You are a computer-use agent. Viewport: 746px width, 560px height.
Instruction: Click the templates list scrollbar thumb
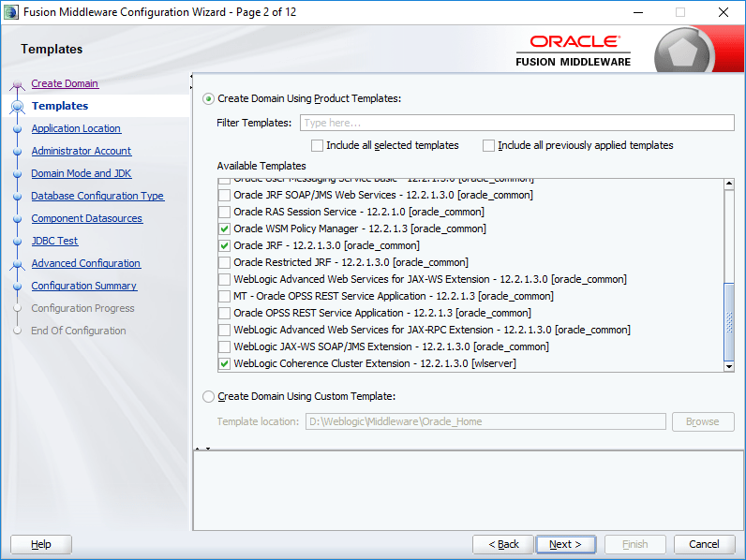tap(729, 322)
